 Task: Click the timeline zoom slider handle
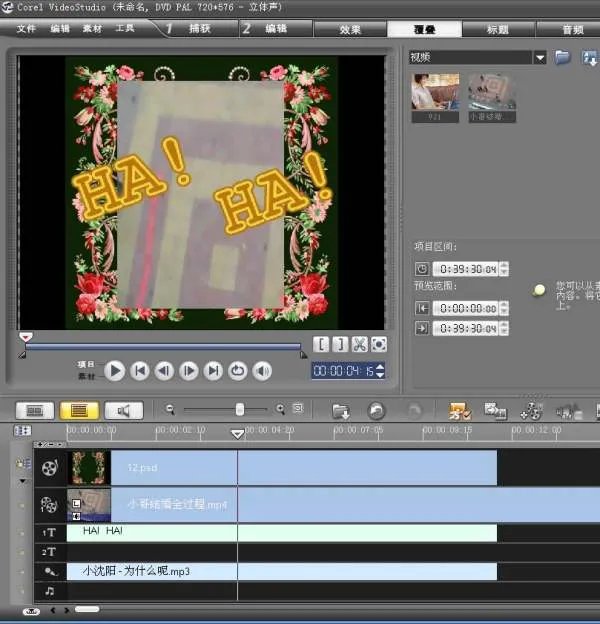pos(240,409)
